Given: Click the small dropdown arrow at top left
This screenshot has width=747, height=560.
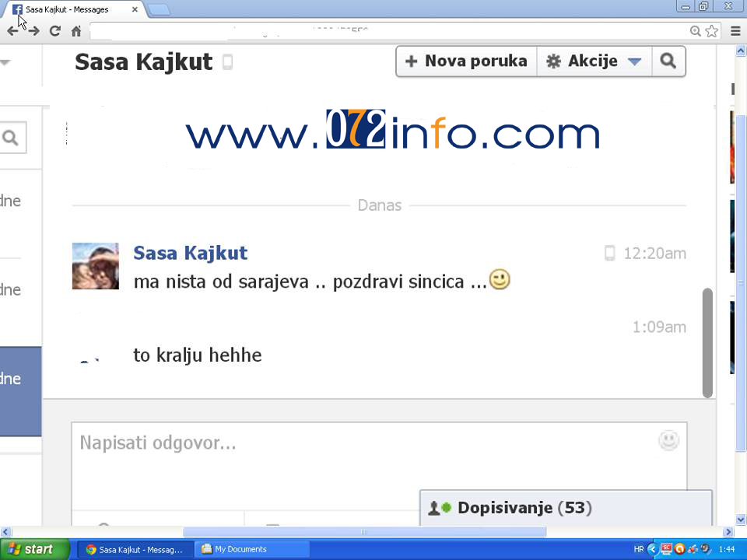Looking at the screenshot, I should click(x=5, y=62).
